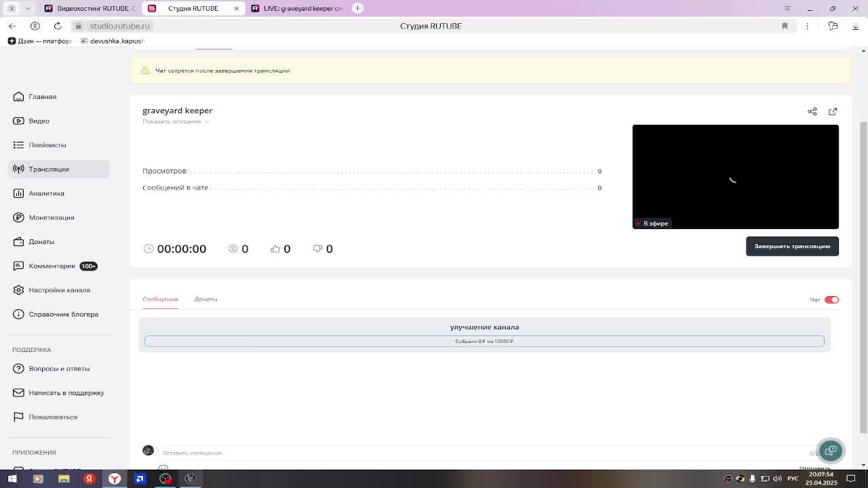The height and width of the screenshot is (488, 868).
Task: Click the chat user avatar
Action: point(148,451)
